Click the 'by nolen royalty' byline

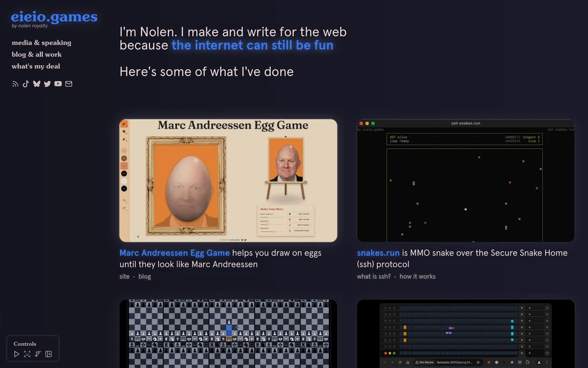(x=29, y=26)
